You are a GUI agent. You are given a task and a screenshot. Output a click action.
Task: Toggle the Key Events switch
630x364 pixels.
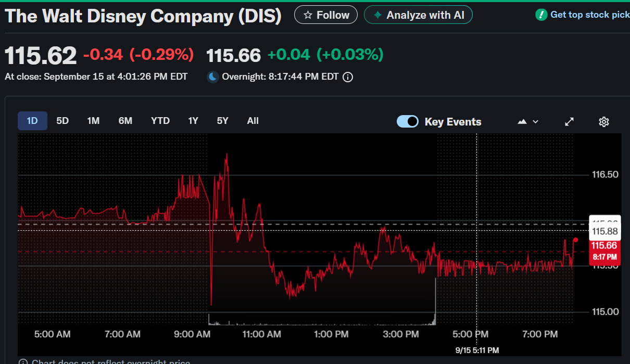408,121
